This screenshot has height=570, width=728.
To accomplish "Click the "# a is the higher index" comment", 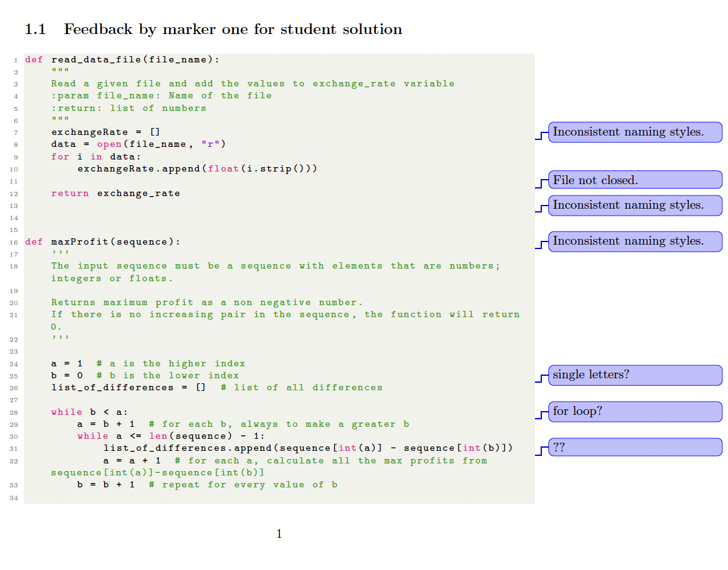I will 170,364.
